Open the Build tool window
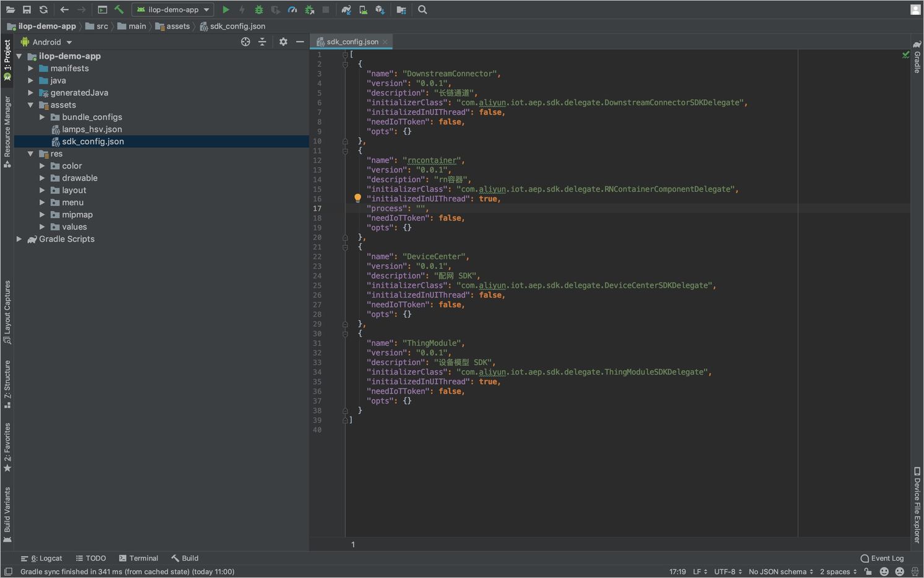924x578 pixels. pyautogui.click(x=185, y=558)
